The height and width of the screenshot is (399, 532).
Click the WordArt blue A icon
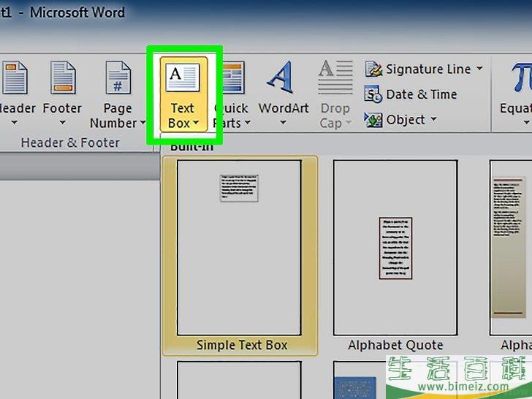pos(281,77)
